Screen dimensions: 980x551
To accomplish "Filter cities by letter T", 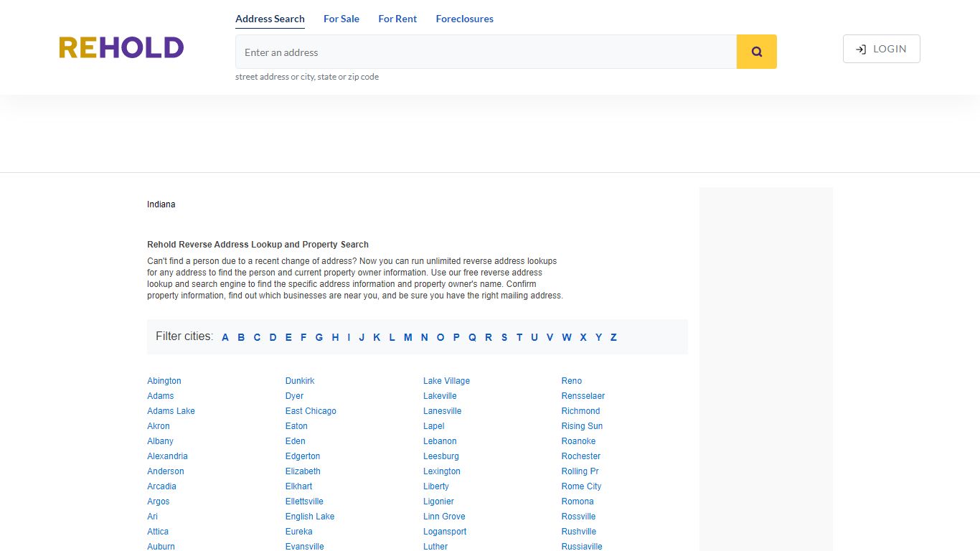I will pyautogui.click(x=519, y=337).
